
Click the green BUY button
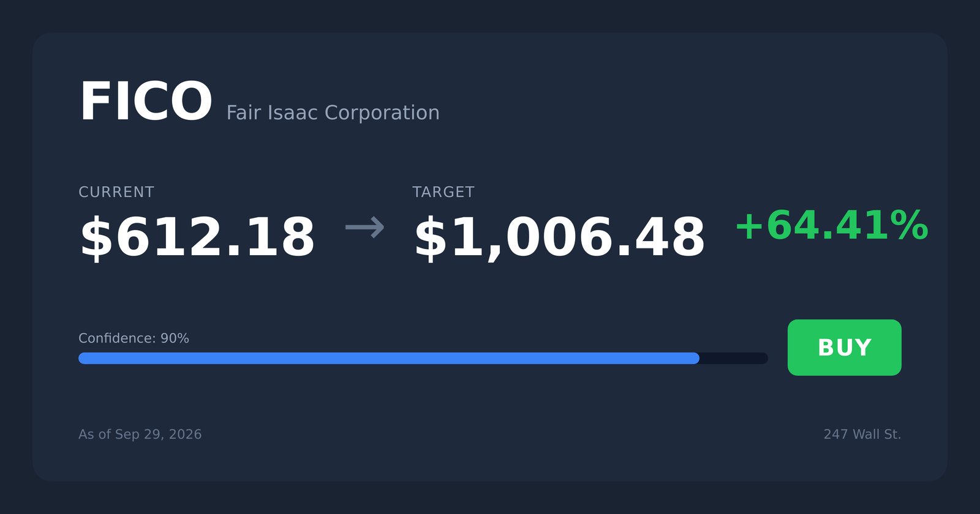(x=844, y=348)
